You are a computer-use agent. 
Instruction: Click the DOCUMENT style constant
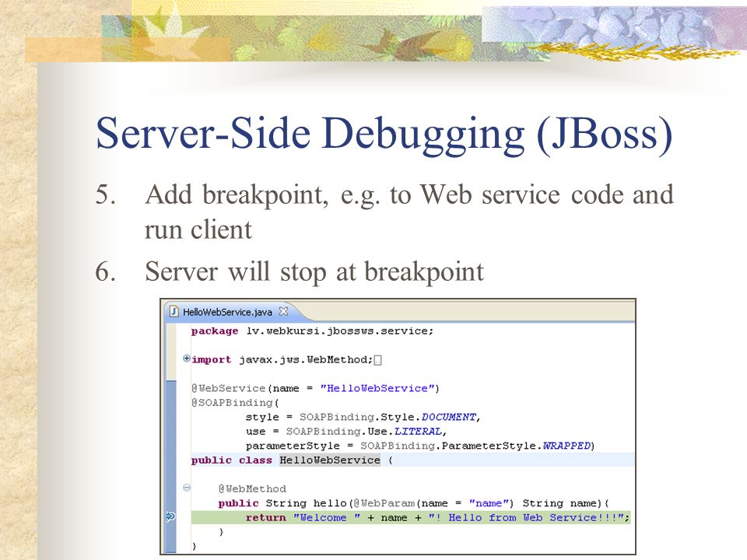pyautogui.click(x=449, y=417)
